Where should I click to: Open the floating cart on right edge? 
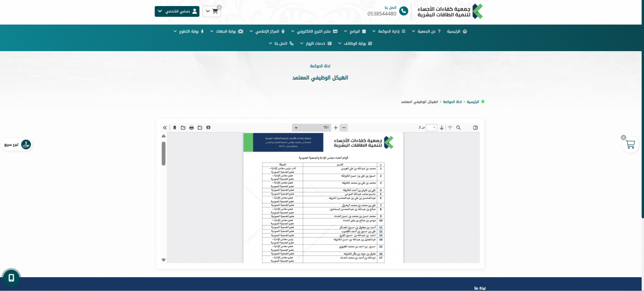pos(630,144)
